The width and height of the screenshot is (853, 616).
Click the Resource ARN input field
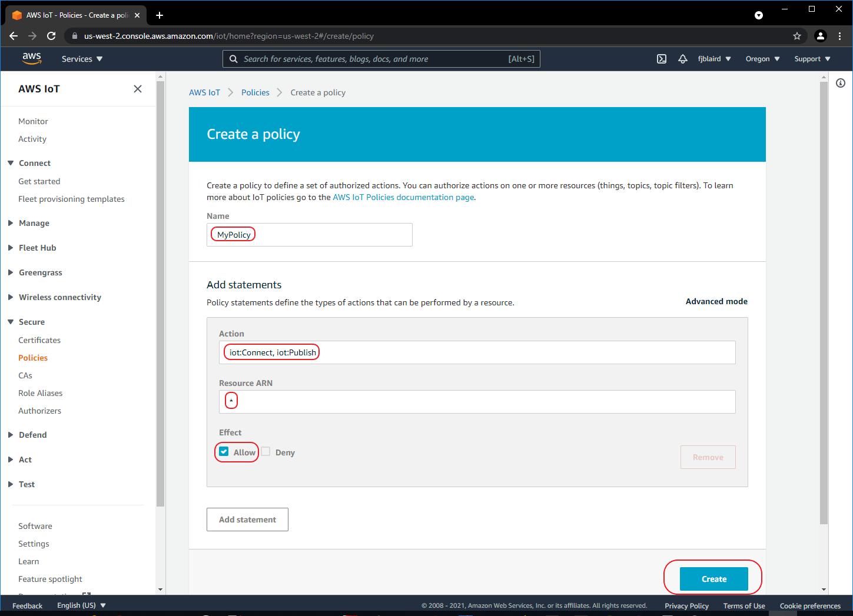tap(477, 402)
